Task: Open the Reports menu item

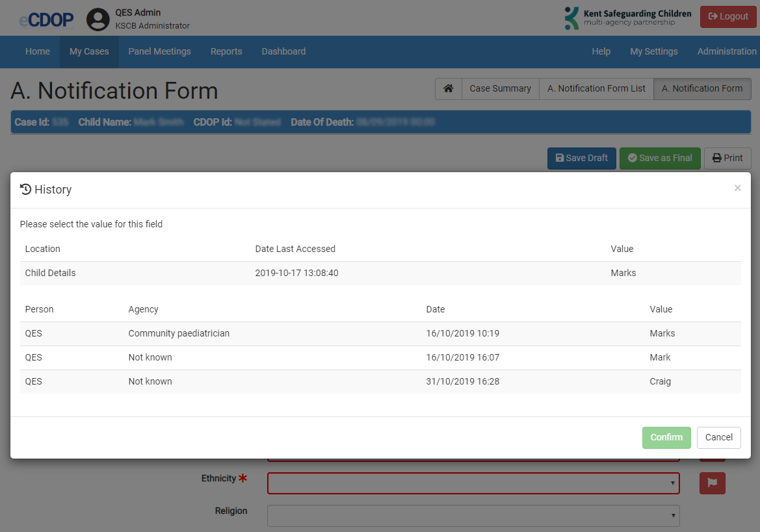Action: (x=226, y=51)
